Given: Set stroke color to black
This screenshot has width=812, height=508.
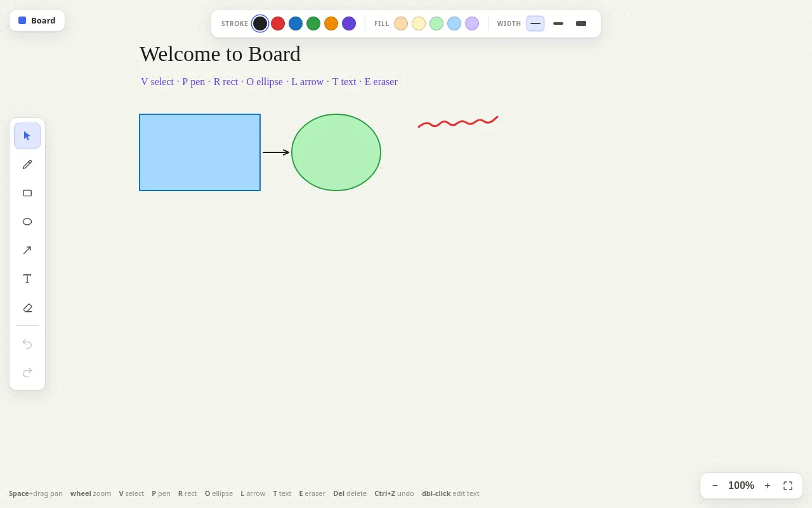Looking at the screenshot, I should [260, 23].
